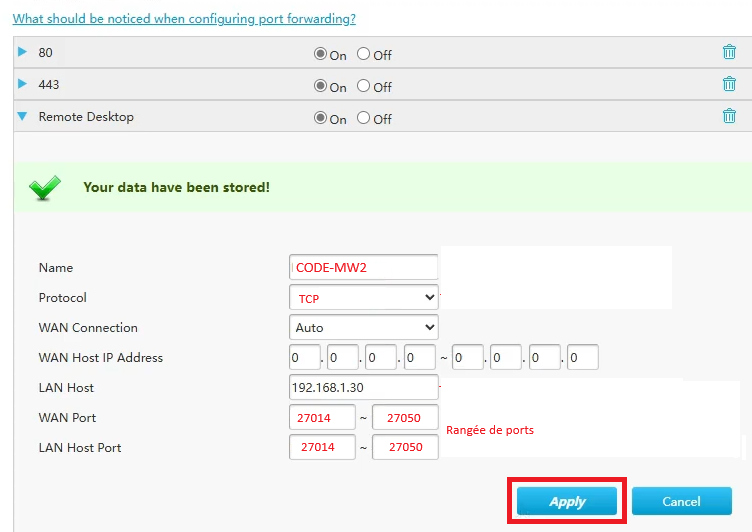
Task: Click first octet of WAN Host IP Address
Action: (x=304, y=357)
